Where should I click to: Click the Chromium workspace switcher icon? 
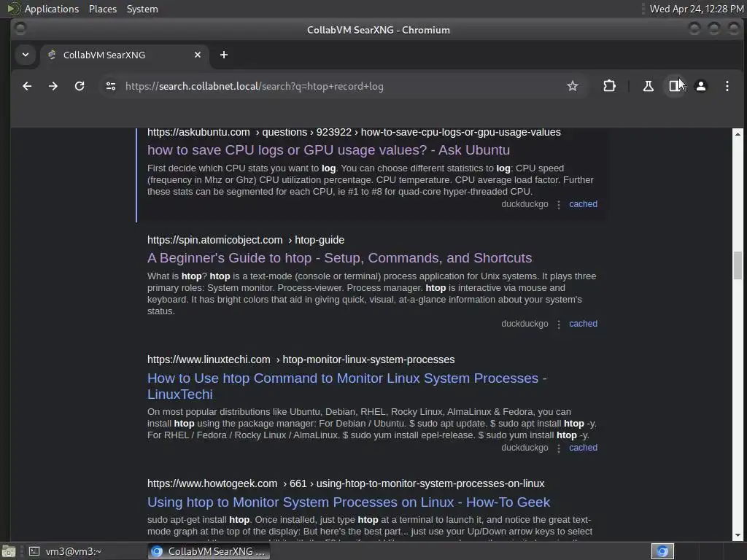point(662,551)
